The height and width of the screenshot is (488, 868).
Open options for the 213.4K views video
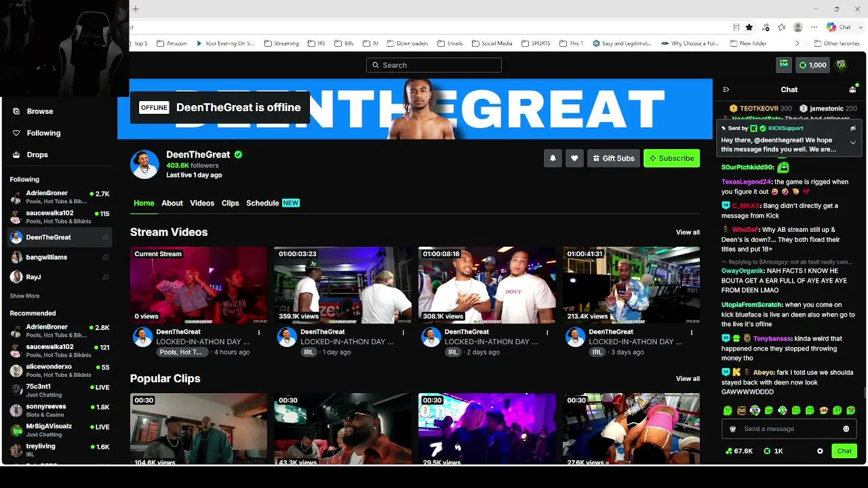[x=692, y=332]
